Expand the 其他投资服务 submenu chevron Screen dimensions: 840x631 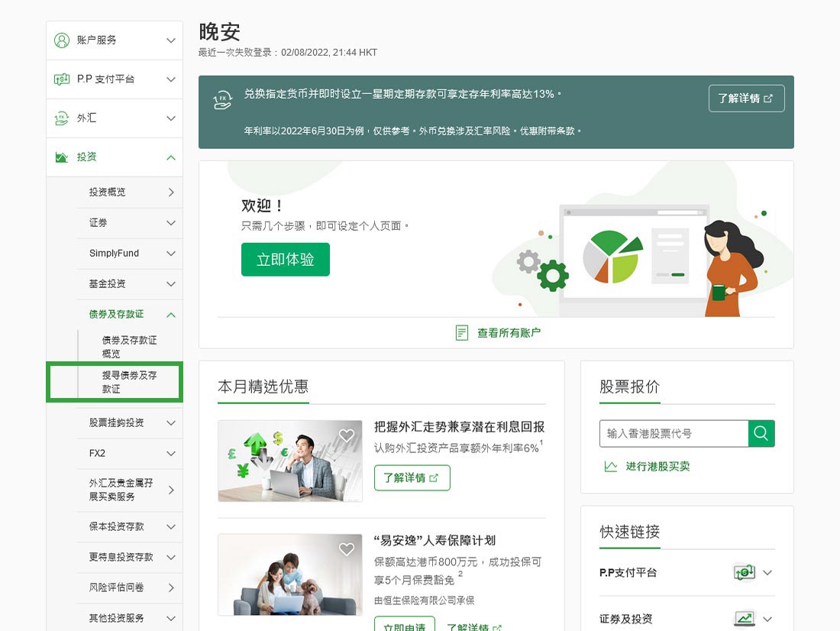coord(171,618)
